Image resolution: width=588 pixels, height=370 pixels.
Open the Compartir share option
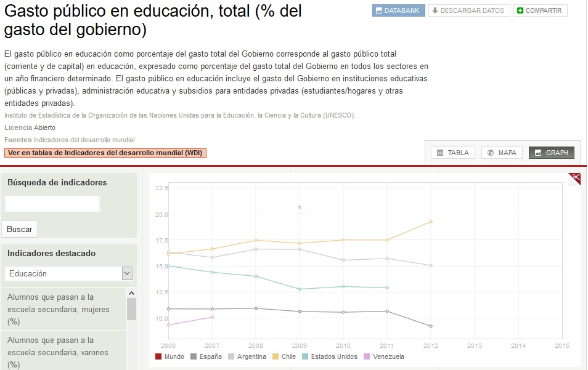pyautogui.click(x=541, y=10)
